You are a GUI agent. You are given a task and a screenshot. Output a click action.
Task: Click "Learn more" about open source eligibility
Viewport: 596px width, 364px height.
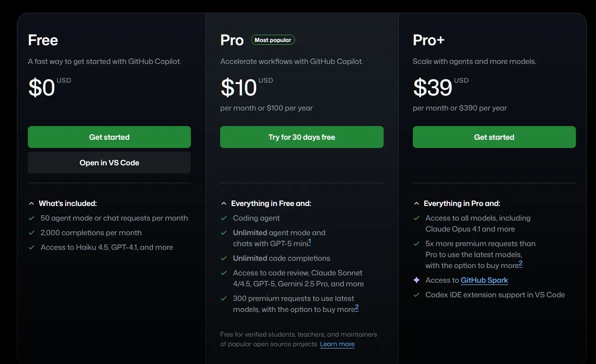coord(337,344)
